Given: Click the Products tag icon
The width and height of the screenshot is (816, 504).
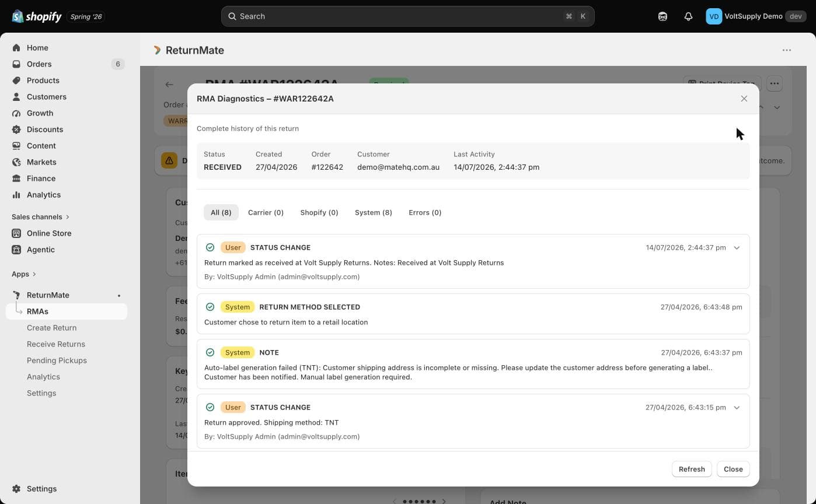Looking at the screenshot, I should pos(16,80).
